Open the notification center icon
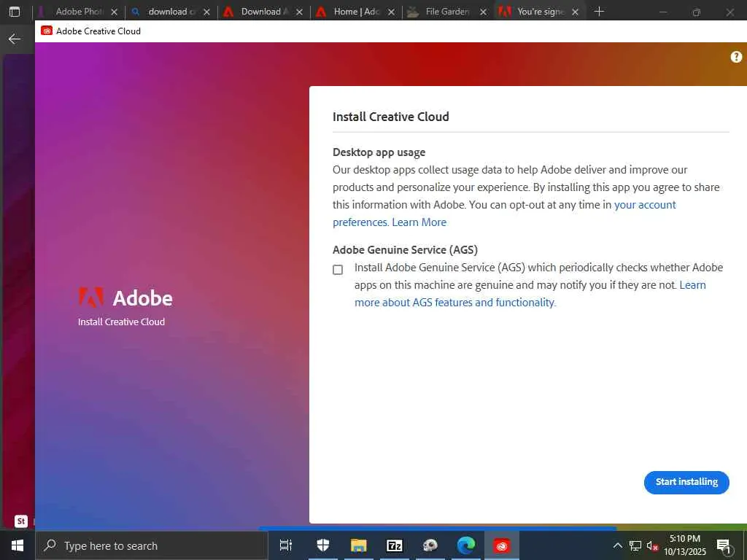The image size is (747, 560). coord(724,546)
